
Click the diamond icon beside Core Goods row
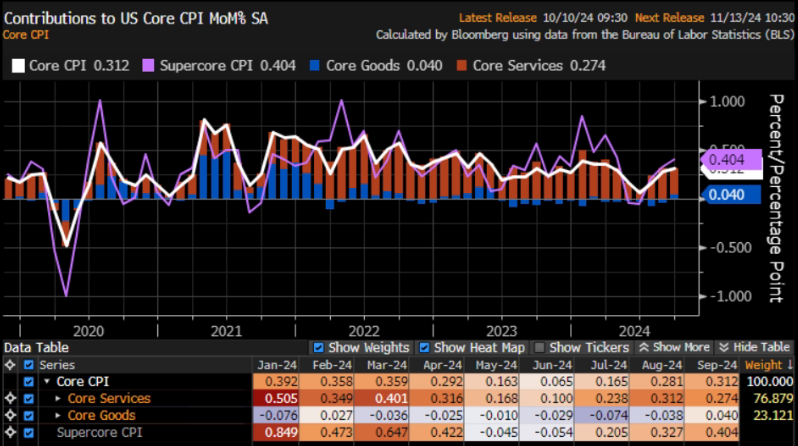9,415
